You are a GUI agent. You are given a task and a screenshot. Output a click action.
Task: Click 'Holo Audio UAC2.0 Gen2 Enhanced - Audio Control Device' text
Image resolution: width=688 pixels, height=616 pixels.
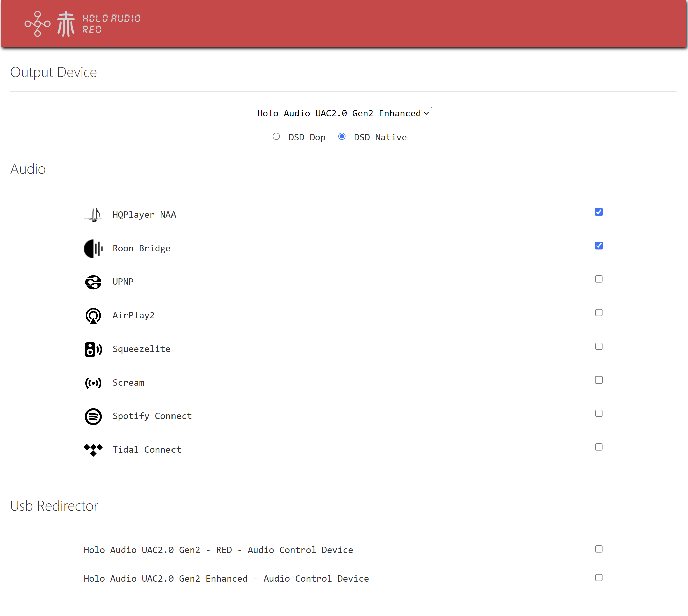point(226,579)
